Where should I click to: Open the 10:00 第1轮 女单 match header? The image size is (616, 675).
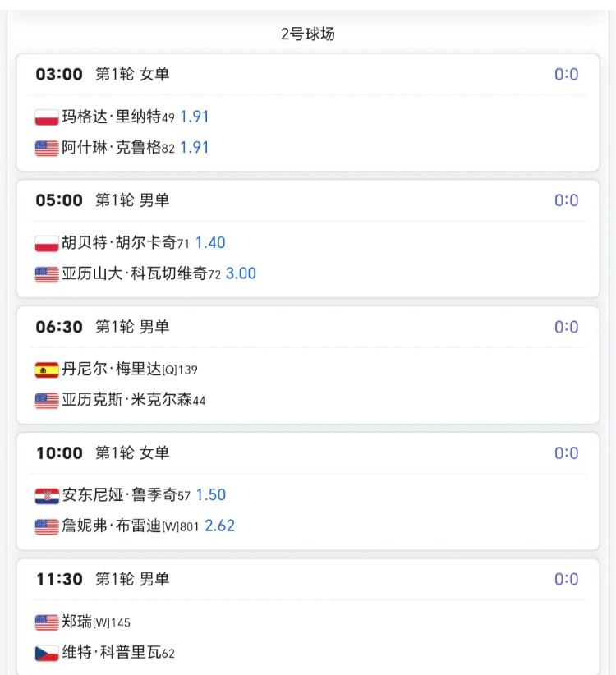103,453
